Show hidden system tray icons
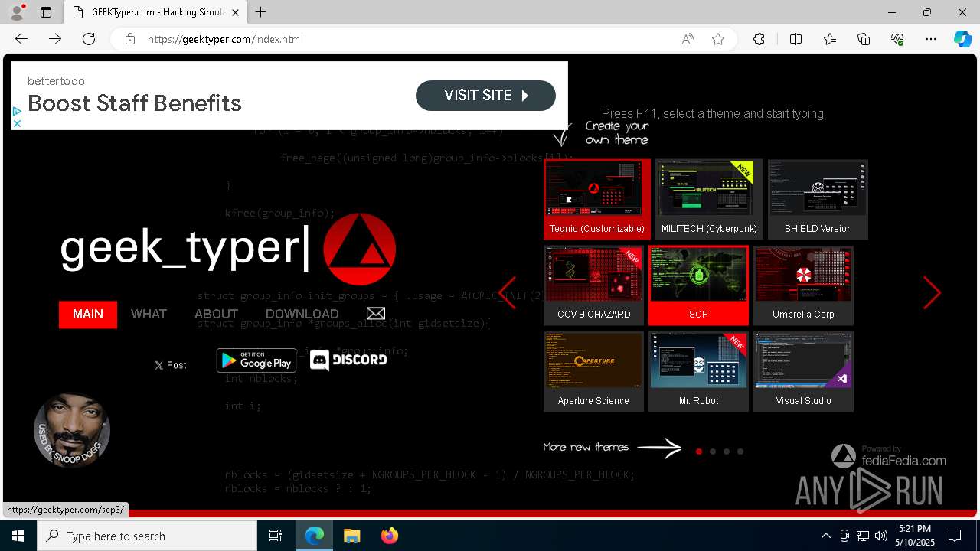The width and height of the screenshot is (980, 551). click(825, 536)
